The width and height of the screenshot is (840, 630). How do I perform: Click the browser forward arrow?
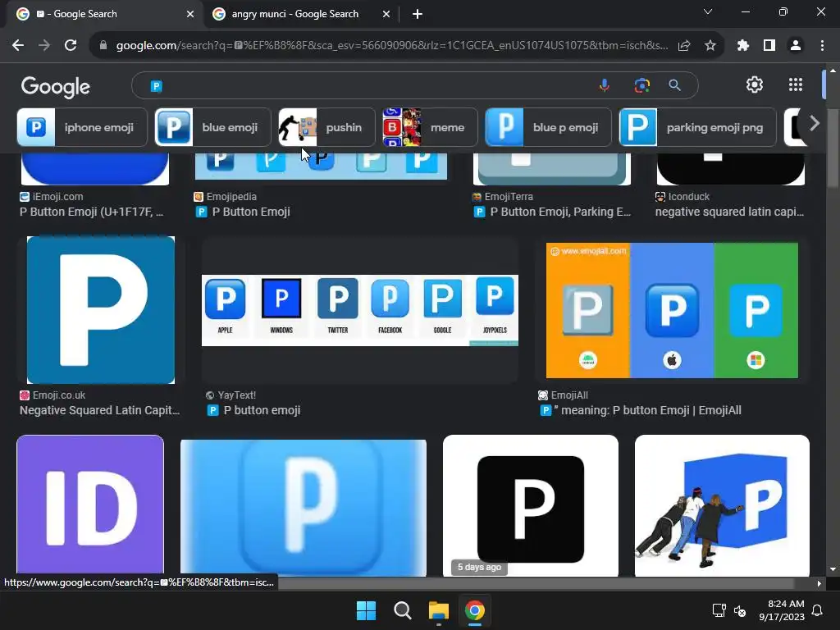pos(44,46)
